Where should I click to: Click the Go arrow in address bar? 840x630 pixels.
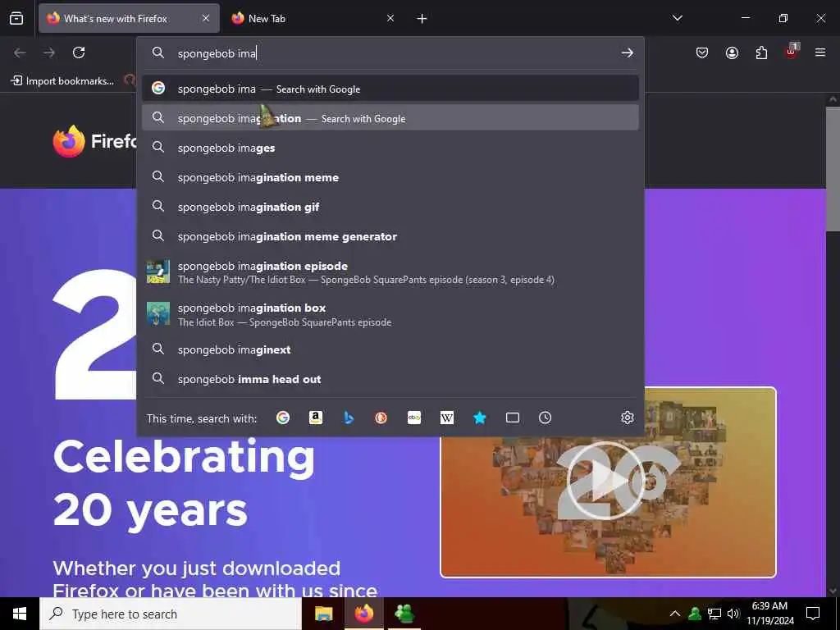[x=627, y=52]
